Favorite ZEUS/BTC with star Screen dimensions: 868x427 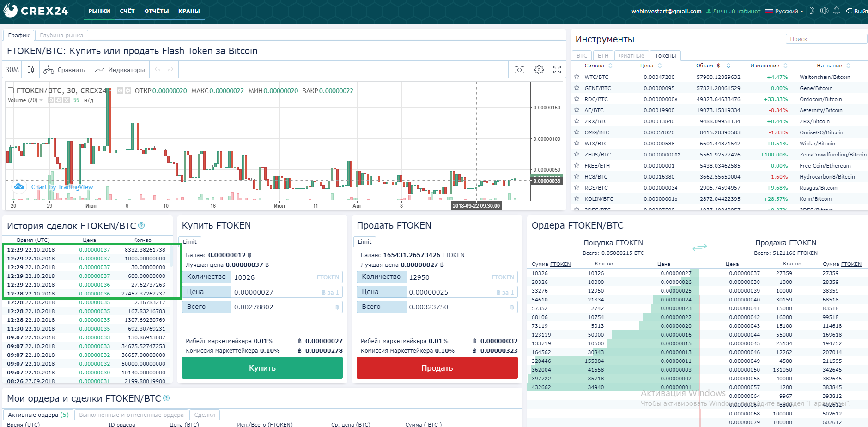(577, 154)
